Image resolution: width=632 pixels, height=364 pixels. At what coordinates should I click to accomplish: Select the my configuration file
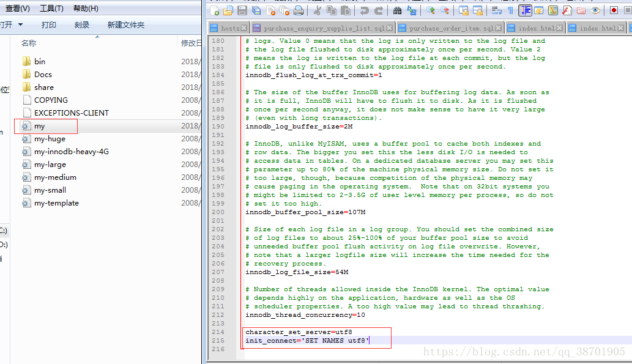[x=40, y=126]
